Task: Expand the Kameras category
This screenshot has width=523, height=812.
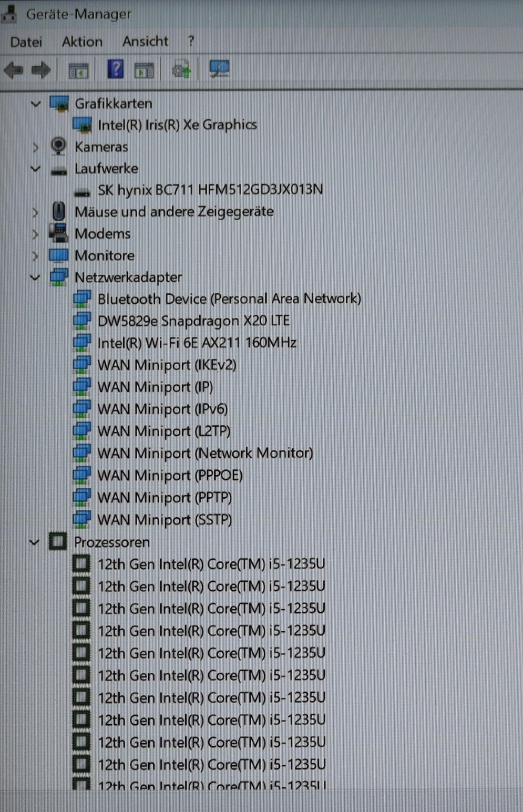Action: [x=36, y=147]
